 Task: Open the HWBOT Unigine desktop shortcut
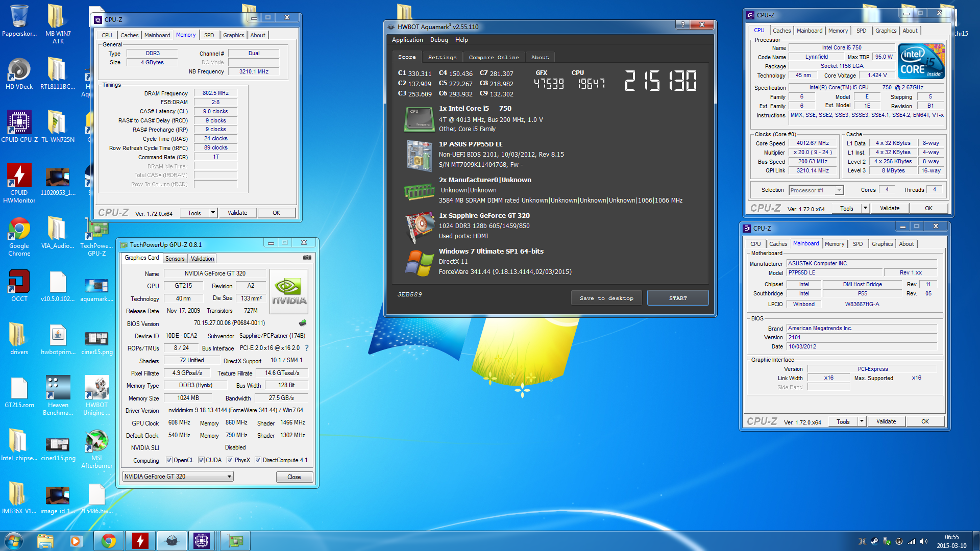[x=97, y=395]
